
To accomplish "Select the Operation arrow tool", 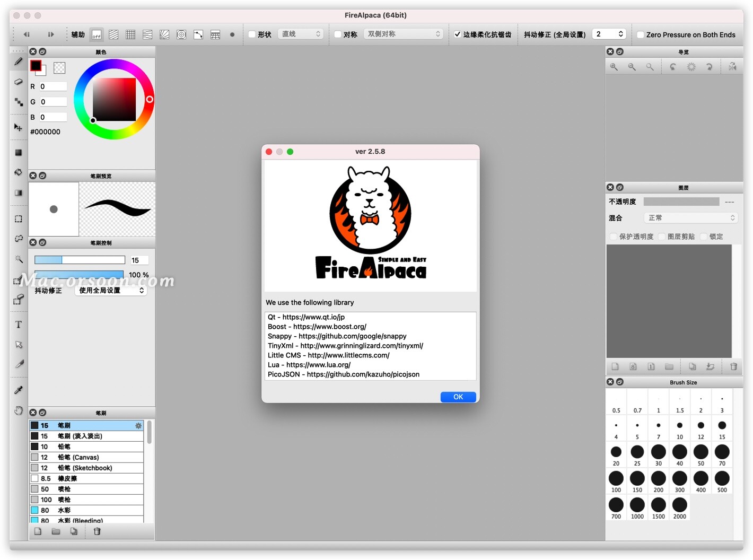I will (19, 345).
